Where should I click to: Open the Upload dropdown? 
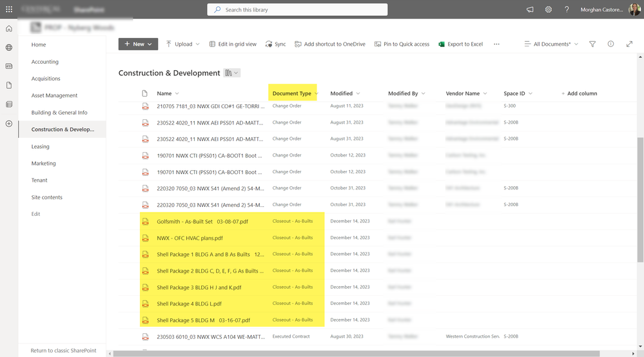pyautogui.click(x=183, y=44)
